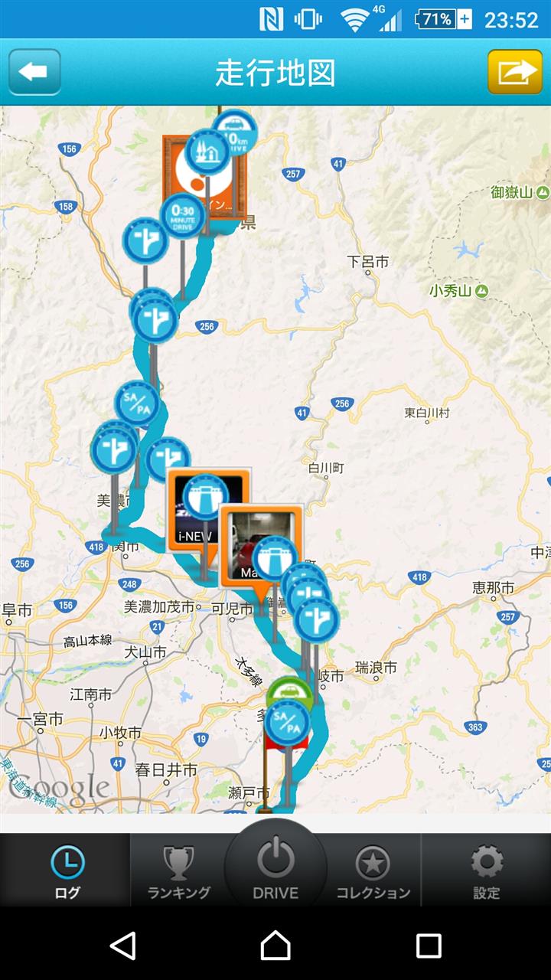The width and height of the screenshot is (551, 980).
Task: Select the 0:30 minute drive marker
Action: coord(182,217)
